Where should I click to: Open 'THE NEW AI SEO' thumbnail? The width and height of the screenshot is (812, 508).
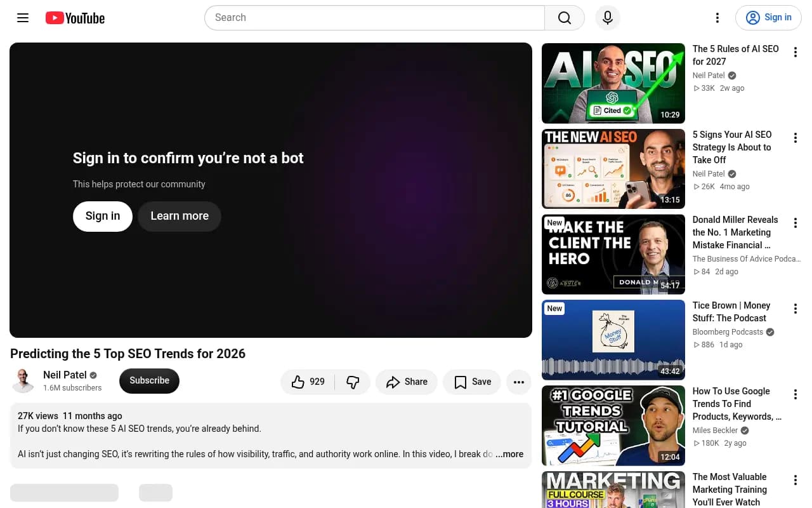click(613, 169)
